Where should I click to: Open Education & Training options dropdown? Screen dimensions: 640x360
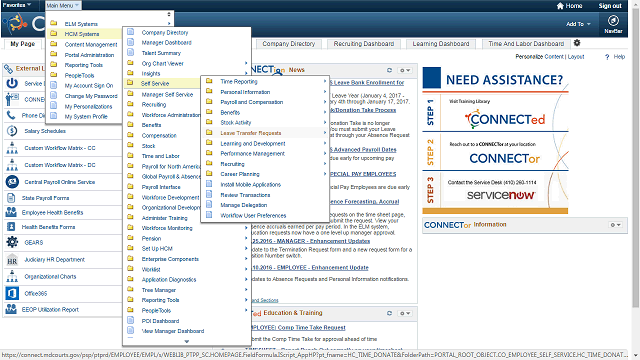pos(405,313)
